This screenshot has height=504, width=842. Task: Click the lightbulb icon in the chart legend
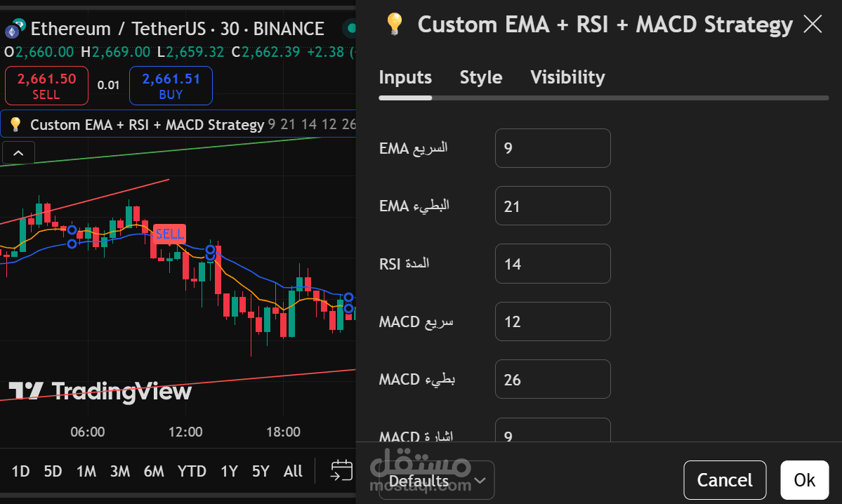(15, 124)
